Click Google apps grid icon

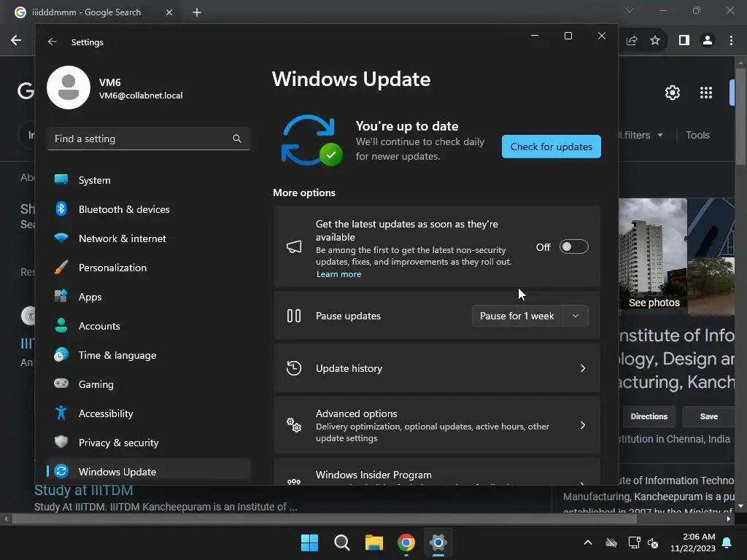pos(706,93)
